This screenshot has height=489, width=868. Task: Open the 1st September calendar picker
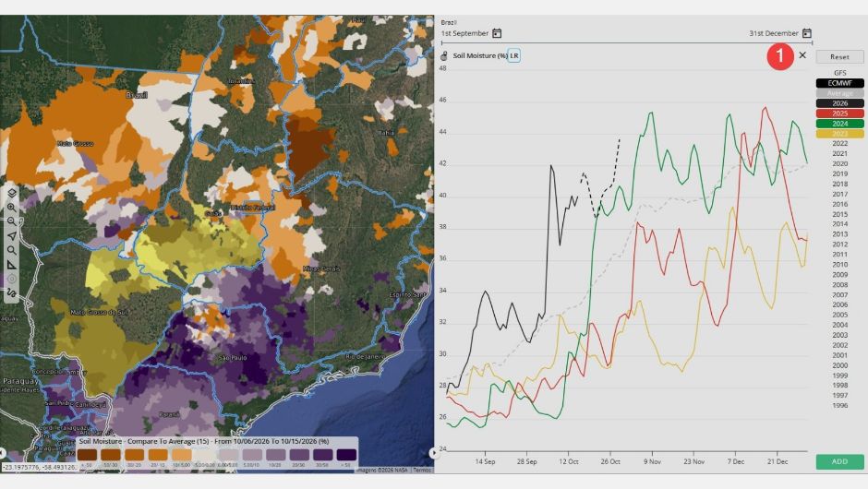tap(497, 33)
